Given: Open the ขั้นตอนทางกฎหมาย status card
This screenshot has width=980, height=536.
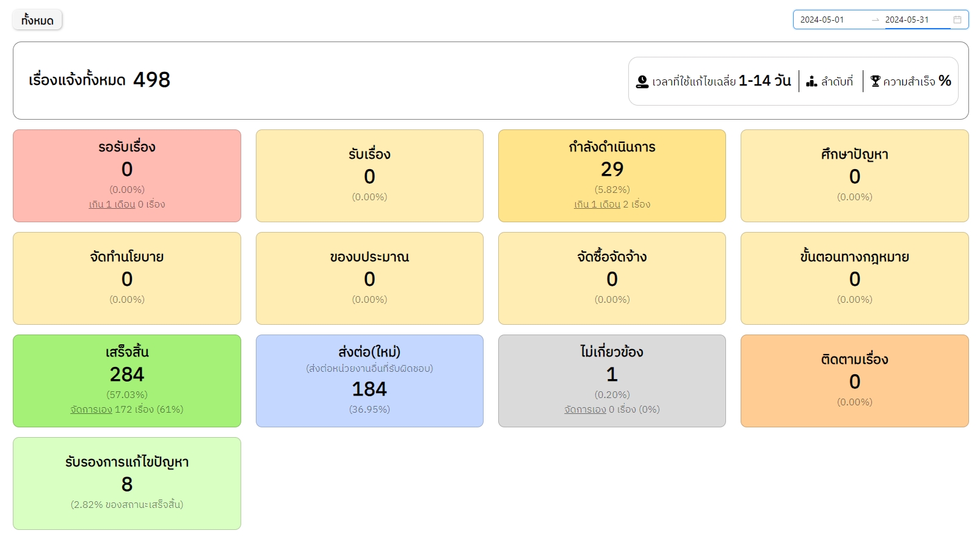Looking at the screenshot, I should click(854, 278).
